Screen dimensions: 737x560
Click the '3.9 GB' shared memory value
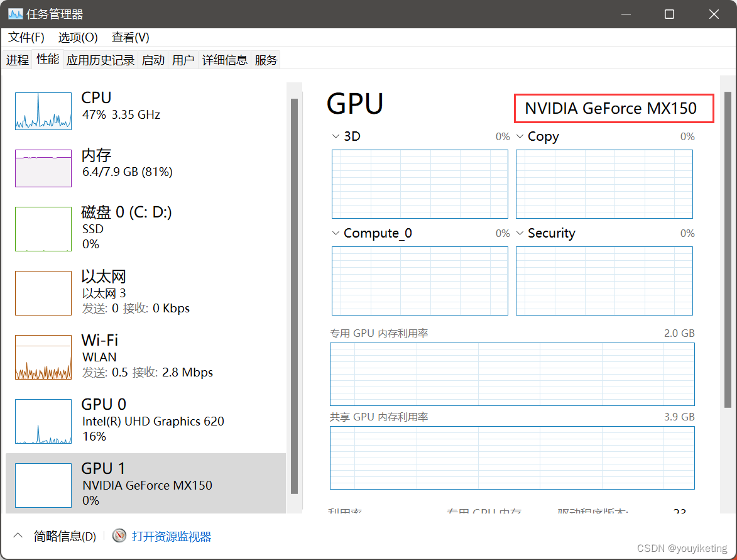[679, 417]
